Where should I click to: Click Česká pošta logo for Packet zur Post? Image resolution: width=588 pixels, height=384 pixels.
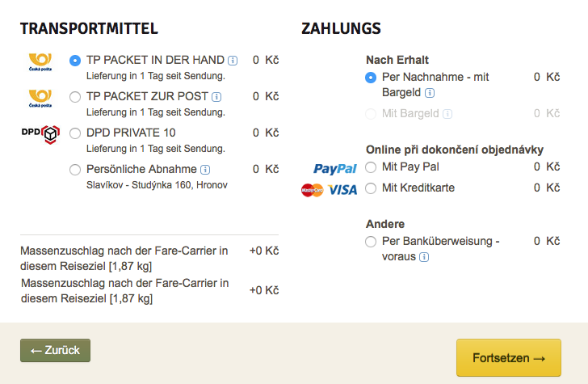click(x=40, y=100)
